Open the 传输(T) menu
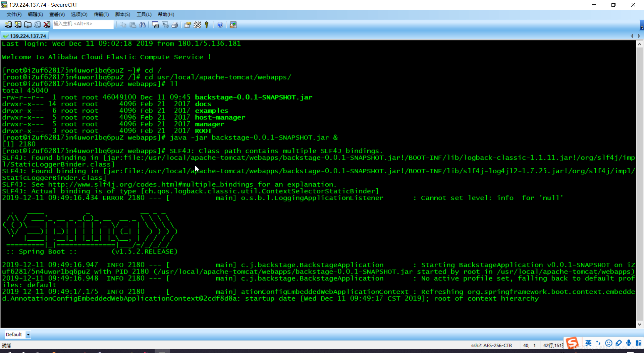Screen dimensions: 644x353 [x=101, y=14]
